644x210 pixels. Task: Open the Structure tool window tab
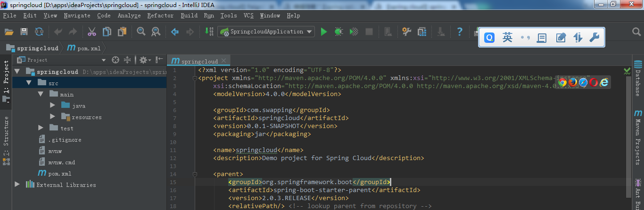click(x=6, y=141)
